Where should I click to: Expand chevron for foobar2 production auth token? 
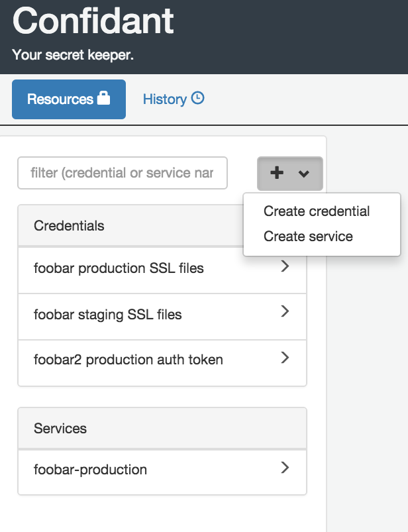[x=285, y=357]
